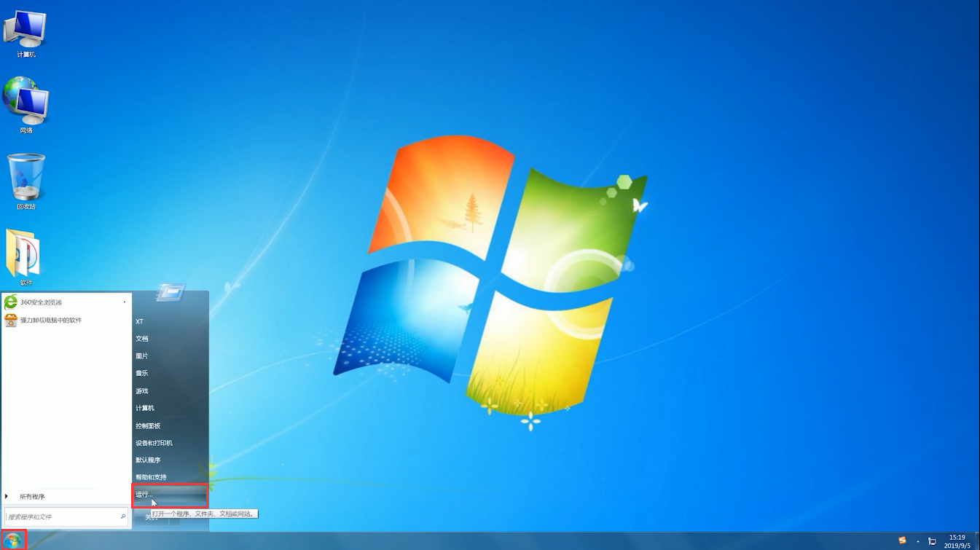Select 运行... in Start menu
Screen dimensions: 980x550
(x=170, y=495)
